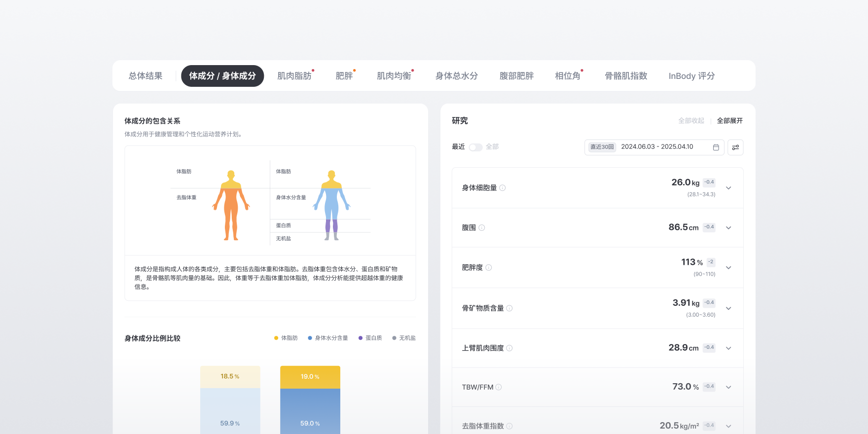This screenshot has width=868, height=434.
Task: Switch to the 肌肉脂肪 tab
Action: 294,76
